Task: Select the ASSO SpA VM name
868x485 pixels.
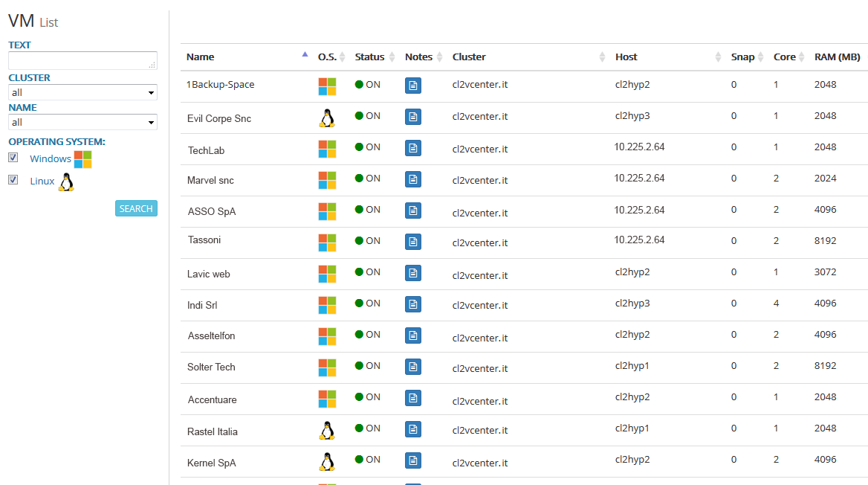Action: pos(212,211)
